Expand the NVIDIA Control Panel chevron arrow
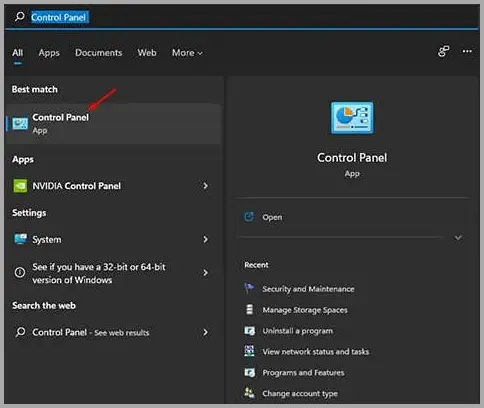484x408 pixels. (206, 186)
